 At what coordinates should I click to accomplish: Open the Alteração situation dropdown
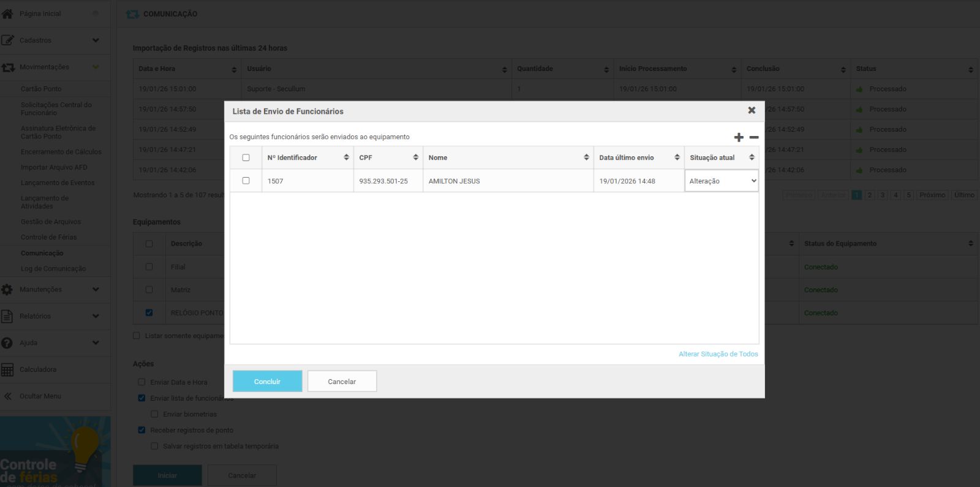click(722, 181)
